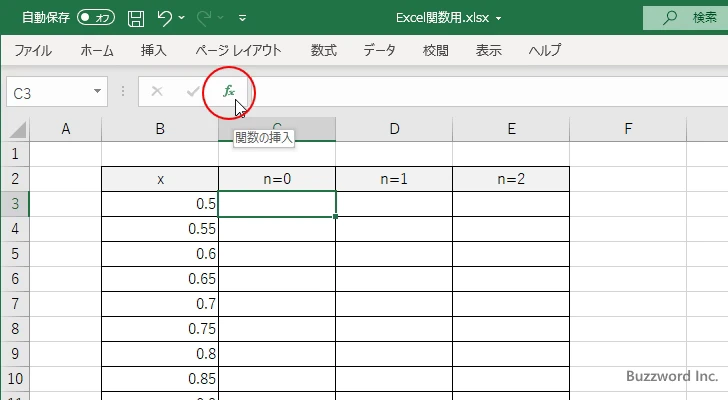Select row 3 header
The image size is (728, 400).
(15, 204)
